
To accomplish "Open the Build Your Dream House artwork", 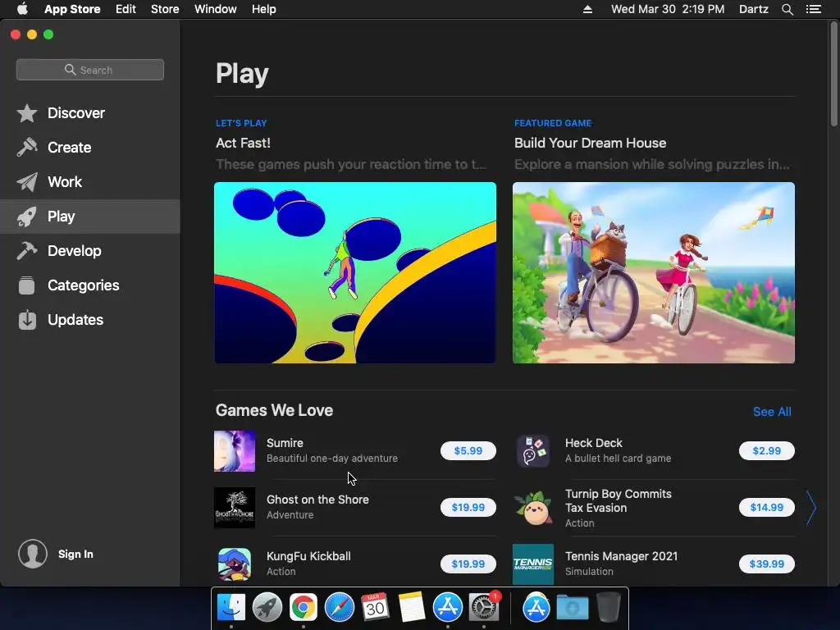I will click(654, 272).
